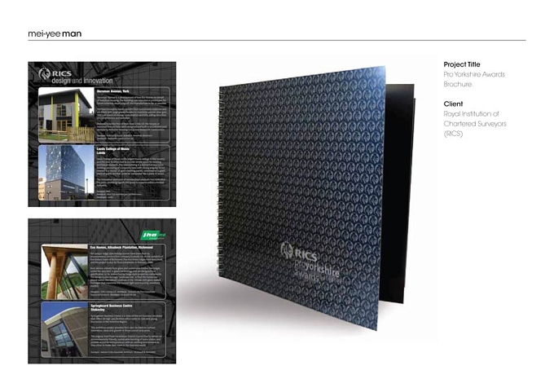Select the Client heading

(x=453, y=104)
